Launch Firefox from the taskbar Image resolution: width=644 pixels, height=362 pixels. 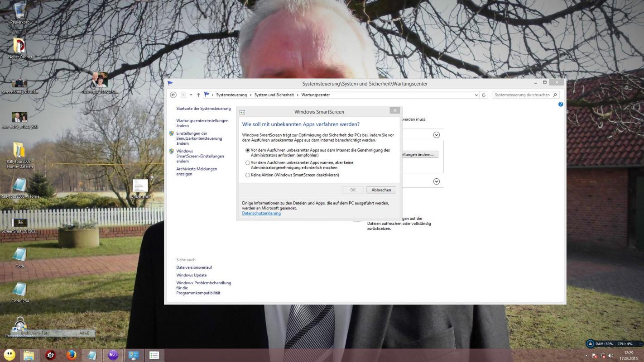coord(71,355)
